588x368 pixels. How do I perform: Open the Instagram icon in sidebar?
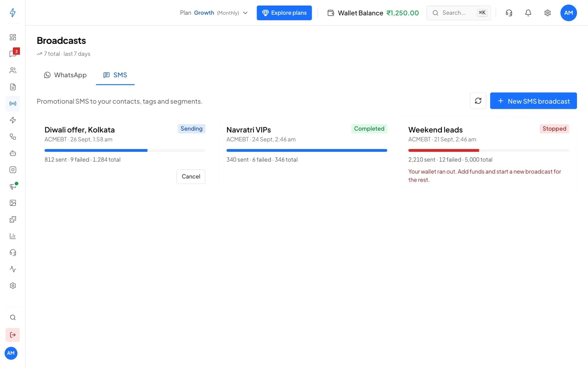pos(13,170)
